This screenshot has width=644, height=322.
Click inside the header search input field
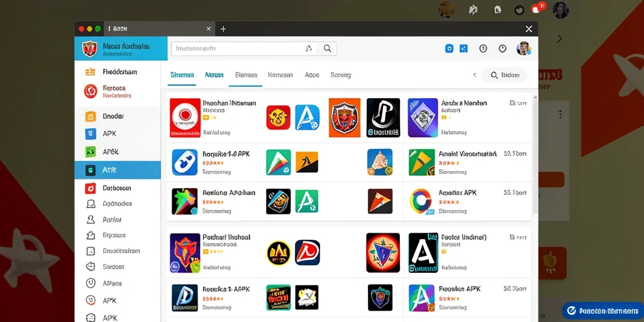click(x=243, y=48)
